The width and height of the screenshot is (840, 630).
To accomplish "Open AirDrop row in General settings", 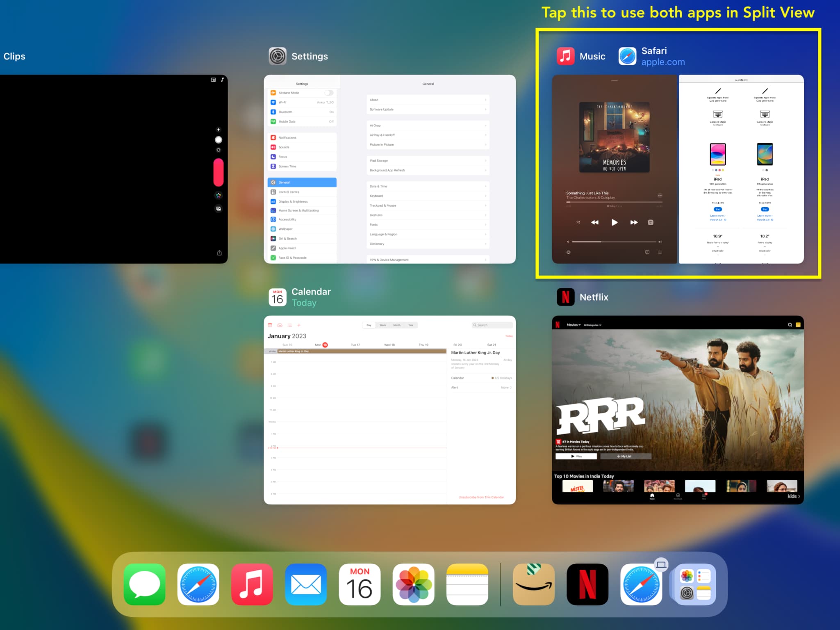I will [x=428, y=126].
